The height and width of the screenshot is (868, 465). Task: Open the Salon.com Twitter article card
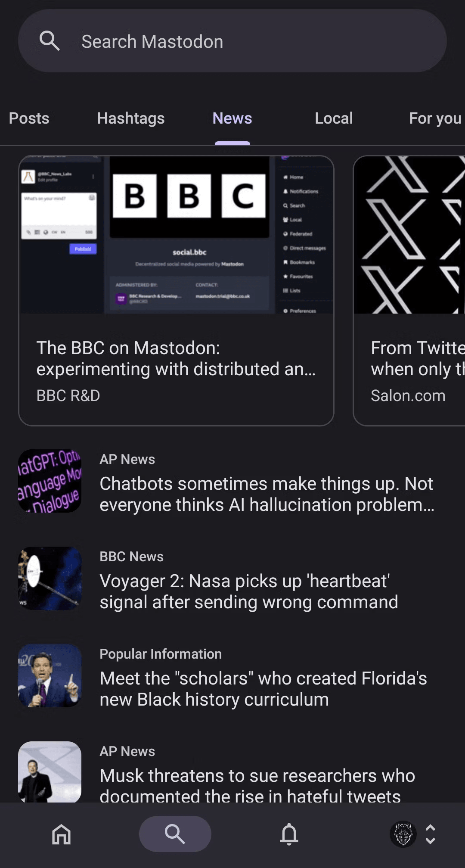click(x=409, y=290)
